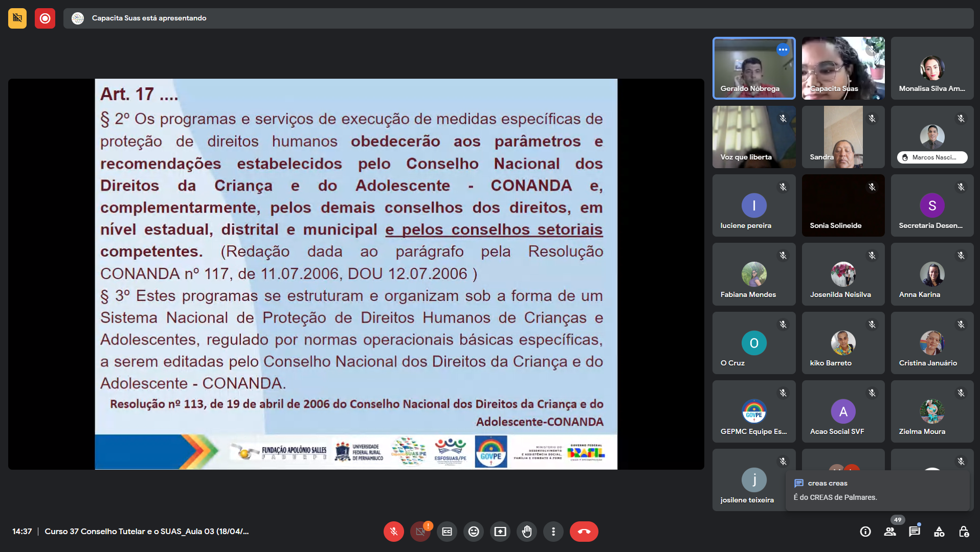Leave the call with red hang-up button
The height and width of the screenshot is (552, 980).
[x=584, y=532]
